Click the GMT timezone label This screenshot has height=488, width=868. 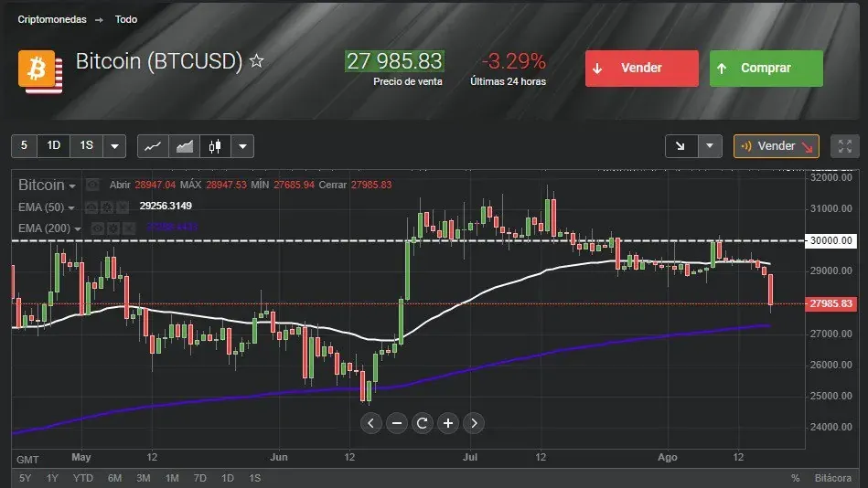click(x=27, y=460)
